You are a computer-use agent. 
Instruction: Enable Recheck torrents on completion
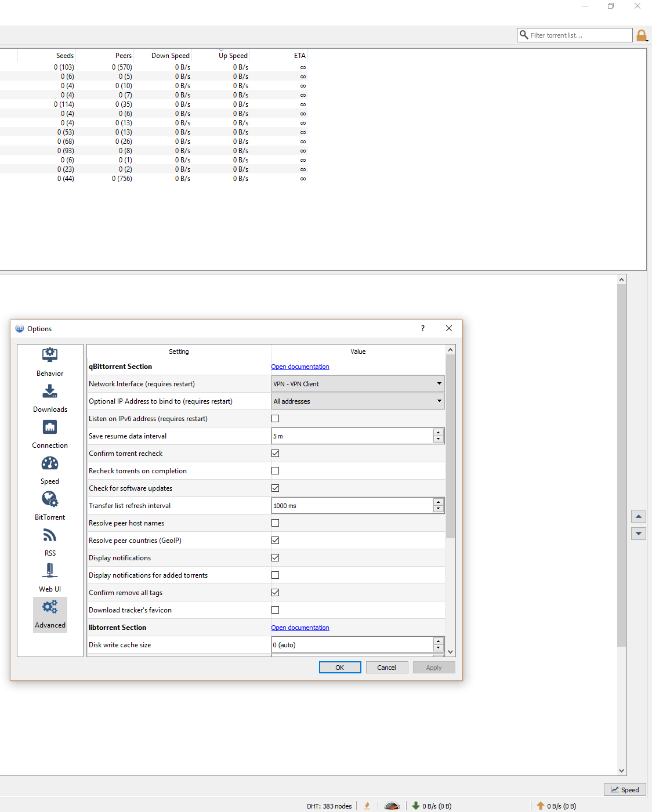pyautogui.click(x=276, y=471)
